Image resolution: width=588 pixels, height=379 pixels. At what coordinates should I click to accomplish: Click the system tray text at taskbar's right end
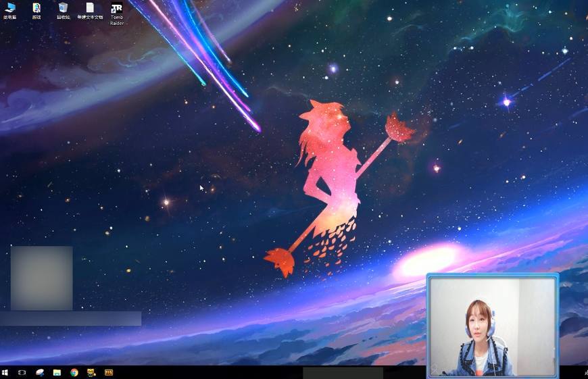(x=584, y=372)
